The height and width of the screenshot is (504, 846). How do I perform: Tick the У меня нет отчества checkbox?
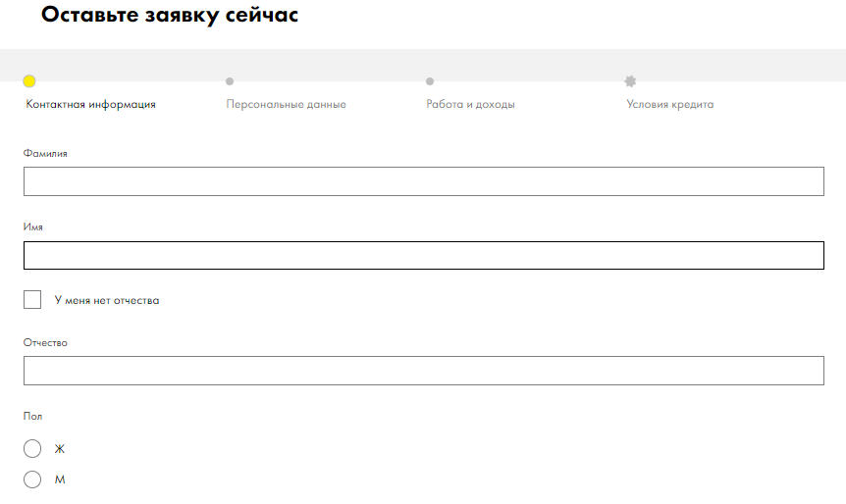click(x=32, y=300)
